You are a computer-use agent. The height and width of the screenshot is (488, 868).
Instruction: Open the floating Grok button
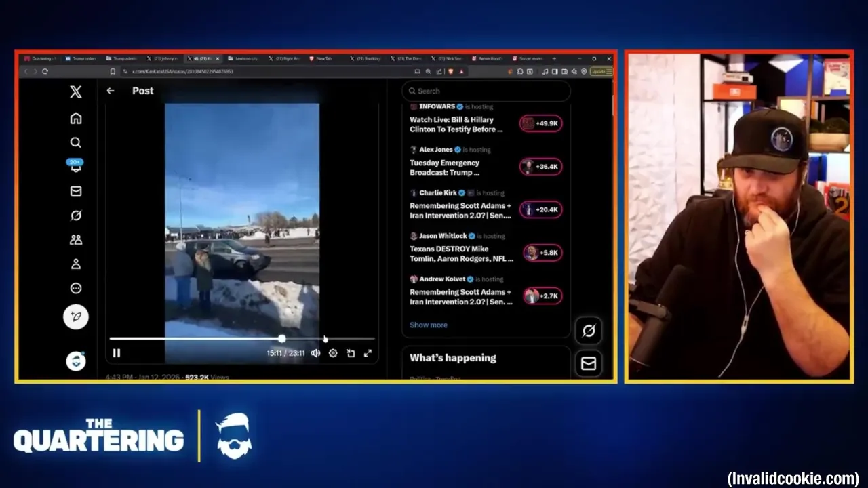588,330
